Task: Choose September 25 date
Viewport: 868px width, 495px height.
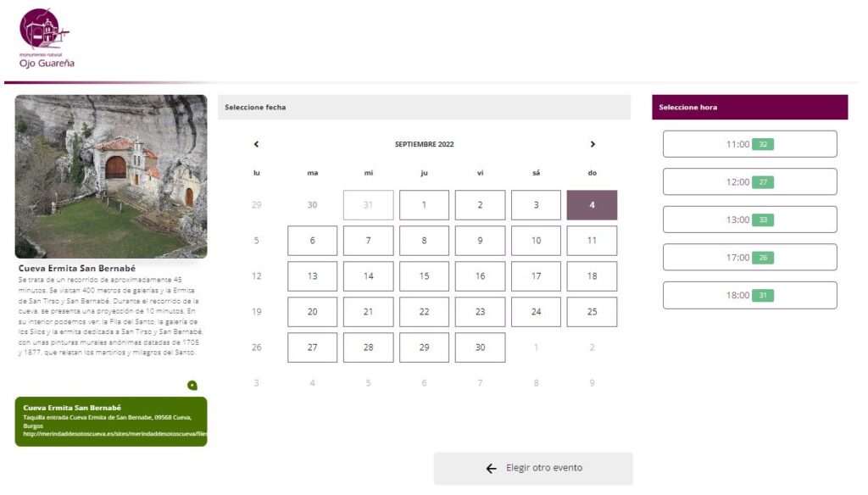Action: click(x=592, y=312)
